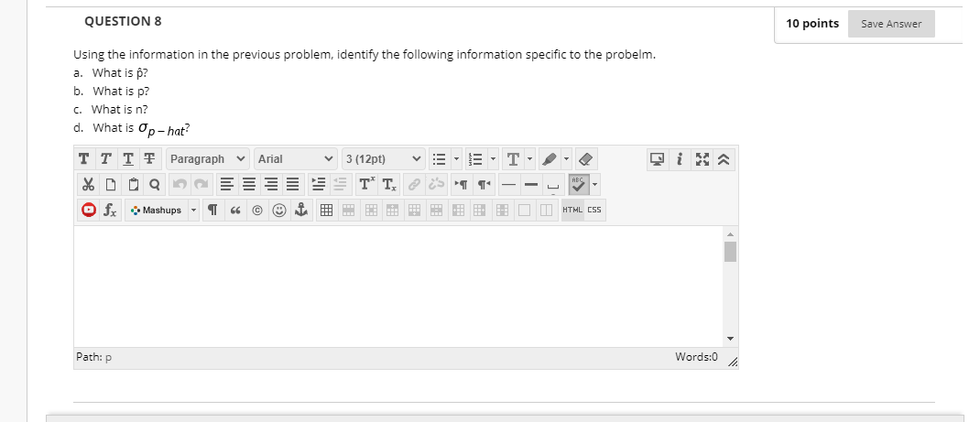Viewport: 980px width, 422px height.
Task: Switch to HTML code view
Action: 572,210
